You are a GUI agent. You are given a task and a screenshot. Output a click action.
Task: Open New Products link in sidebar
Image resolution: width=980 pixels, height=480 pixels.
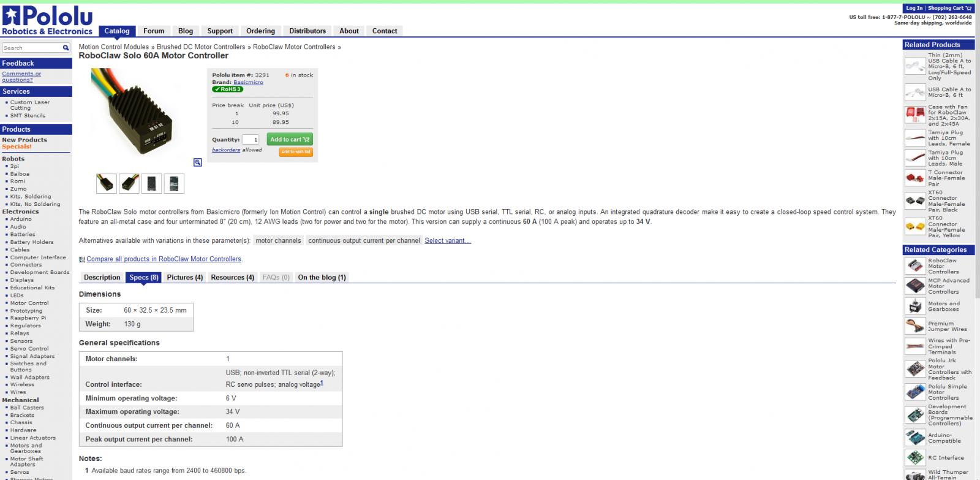(x=24, y=140)
